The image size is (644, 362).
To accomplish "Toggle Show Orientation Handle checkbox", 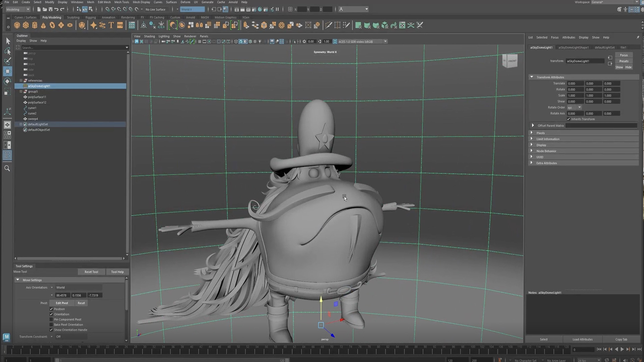I will tap(51, 330).
